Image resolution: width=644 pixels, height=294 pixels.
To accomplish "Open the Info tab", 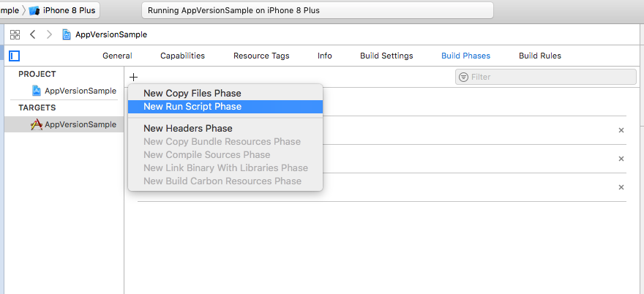I will click(x=324, y=56).
